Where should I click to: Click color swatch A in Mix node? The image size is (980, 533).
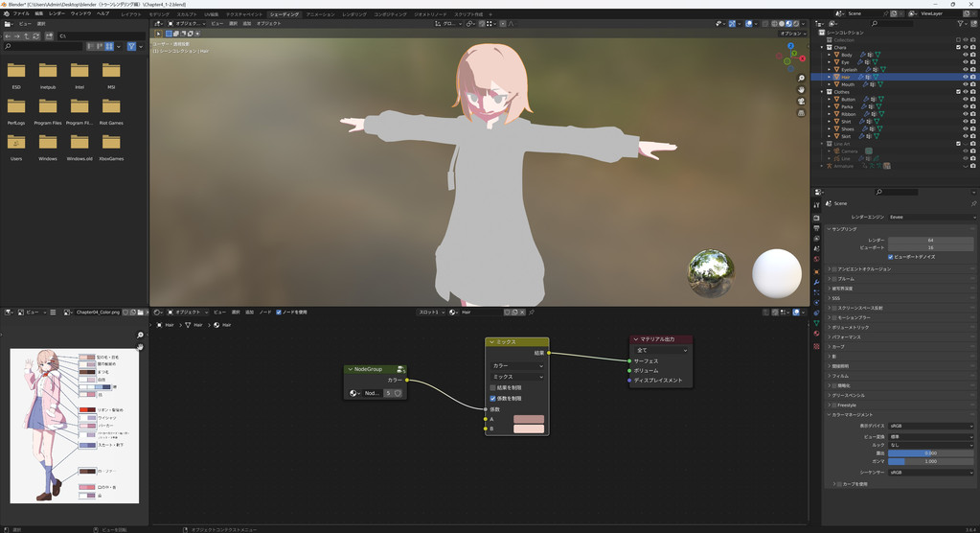tap(529, 419)
